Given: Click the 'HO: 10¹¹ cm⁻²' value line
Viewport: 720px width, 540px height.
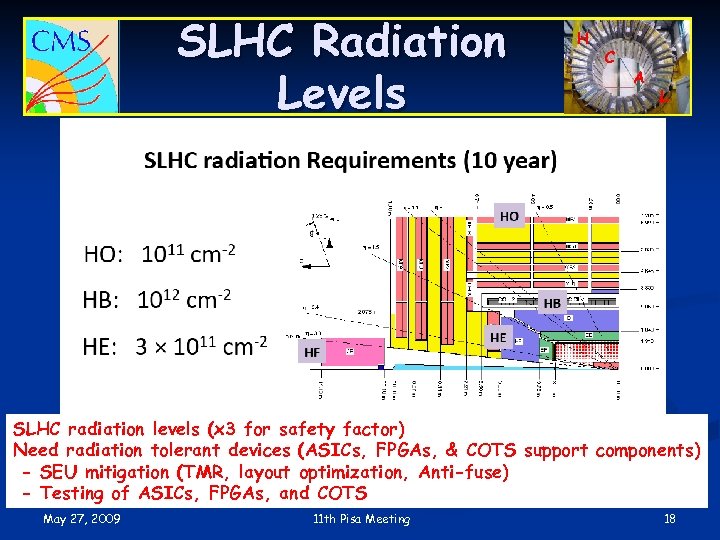Looking at the screenshot, I should [159, 253].
